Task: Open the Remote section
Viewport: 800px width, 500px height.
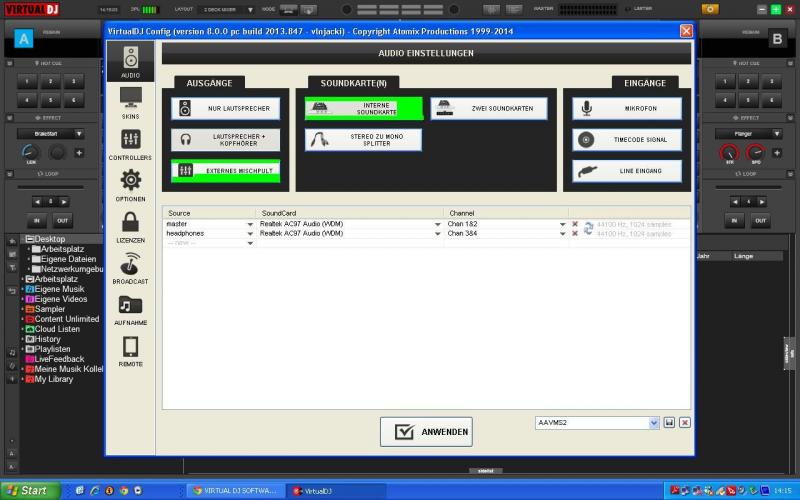Action: [131, 351]
